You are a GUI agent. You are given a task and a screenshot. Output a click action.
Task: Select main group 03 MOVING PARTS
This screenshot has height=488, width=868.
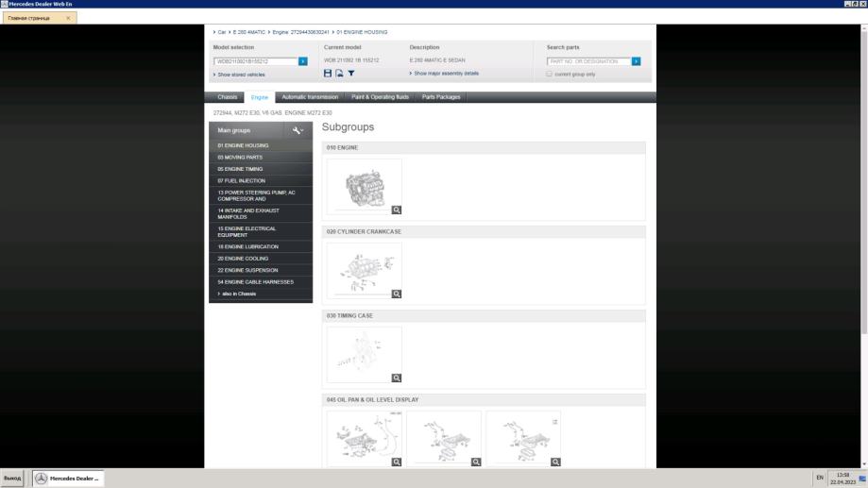click(261, 157)
